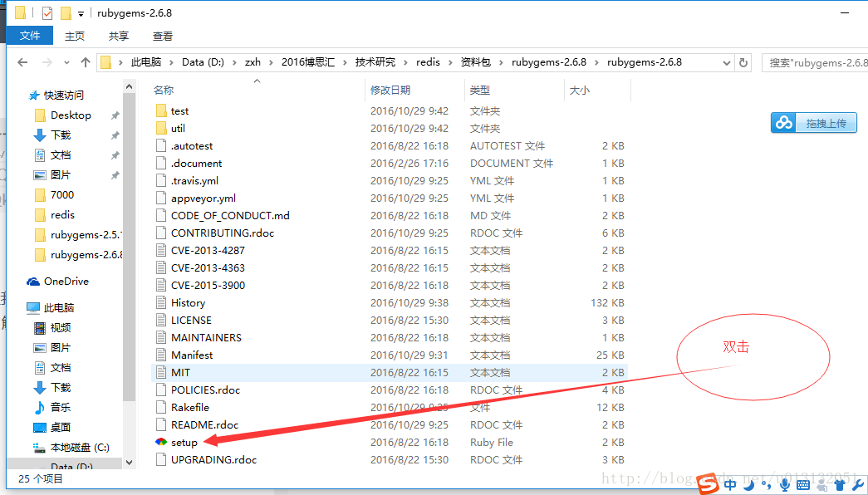
Task: Sort by 类型 column header
Action: click(480, 91)
